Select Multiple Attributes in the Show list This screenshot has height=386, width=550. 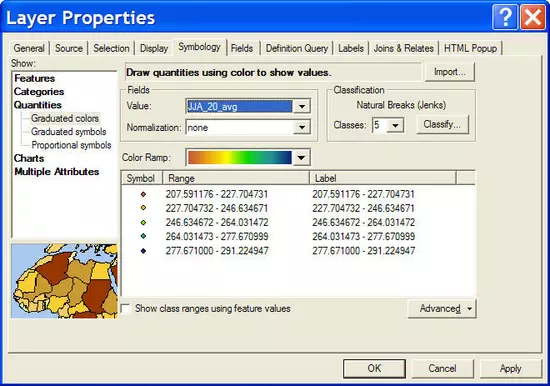coord(57,172)
